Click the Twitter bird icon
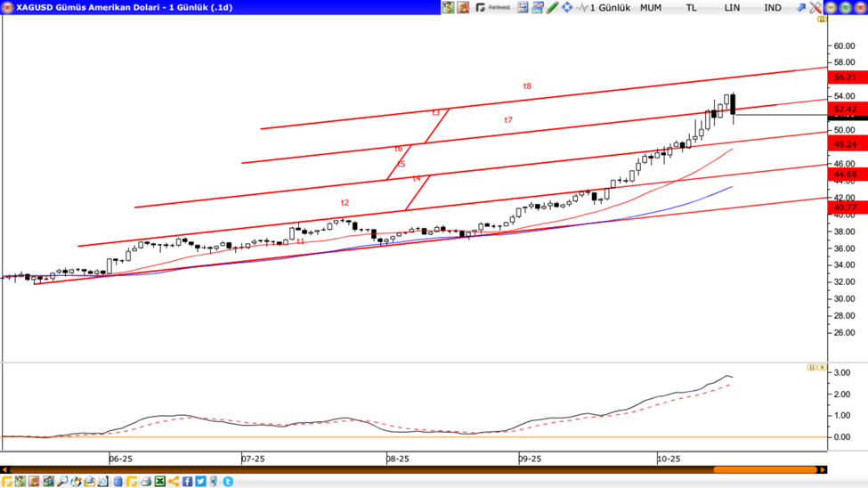Image resolution: width=868 pixels, height=488 pixels. tap(201, 482)
